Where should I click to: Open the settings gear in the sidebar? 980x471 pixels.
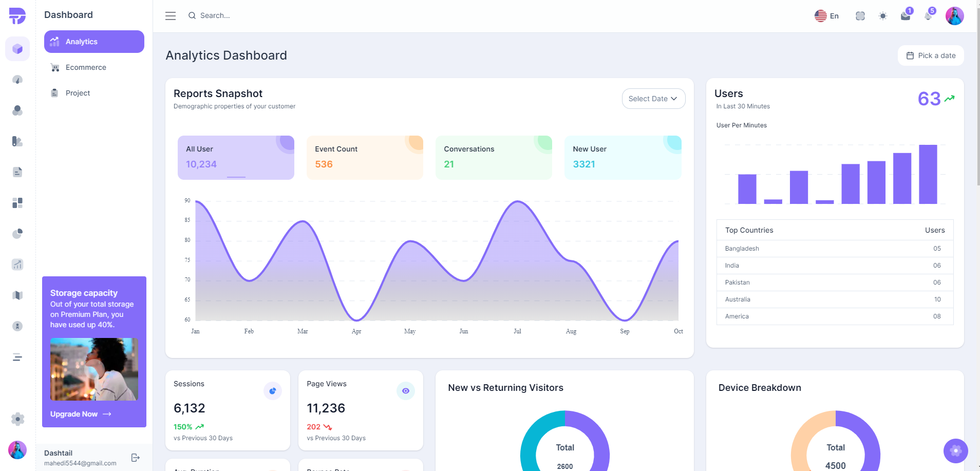(x=17, y=419)
